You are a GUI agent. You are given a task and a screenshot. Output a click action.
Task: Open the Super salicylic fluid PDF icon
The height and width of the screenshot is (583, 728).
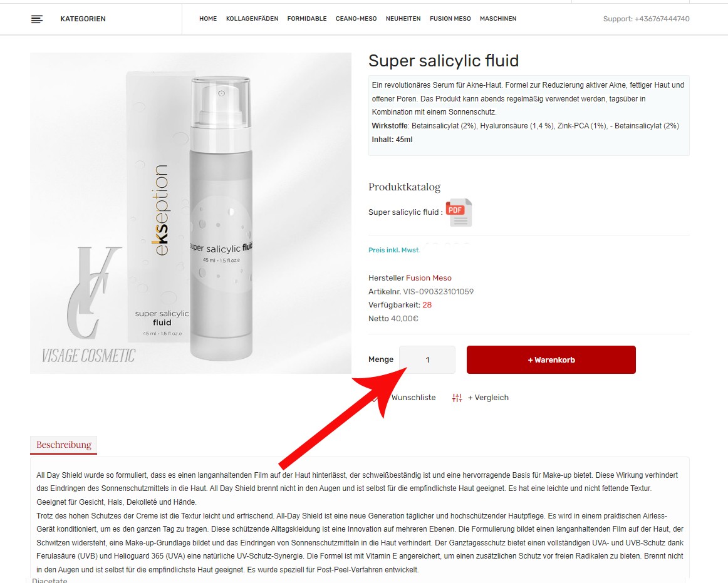click(x=459, y=212)
